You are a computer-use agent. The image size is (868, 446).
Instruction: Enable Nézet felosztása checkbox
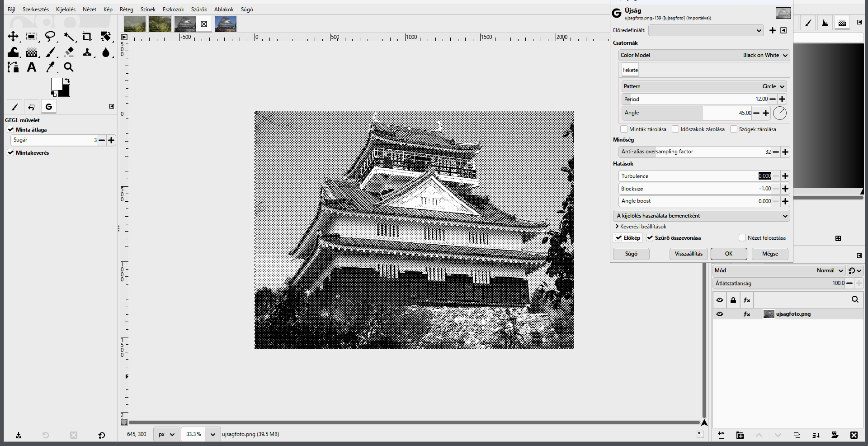[742, 238]
